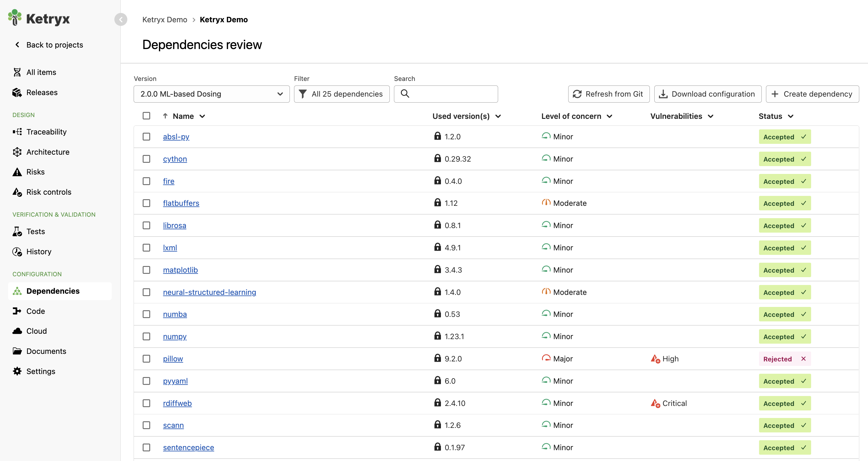The width and height of the screenshot is (868, 461).
Task: Tick the checkbox for flatbuffers row
Action: click(146, 203)
